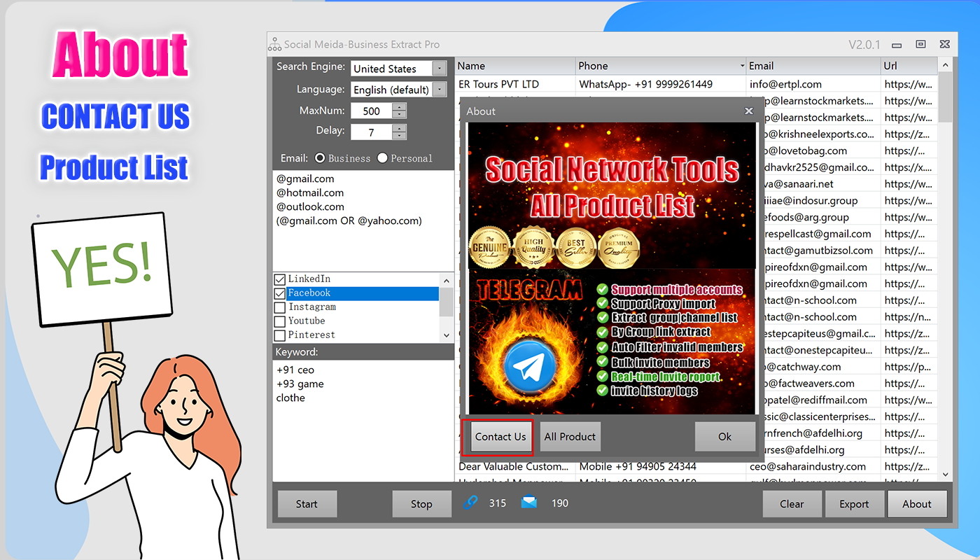Click the 'clothe' keyword line

(x=290, y=398)
